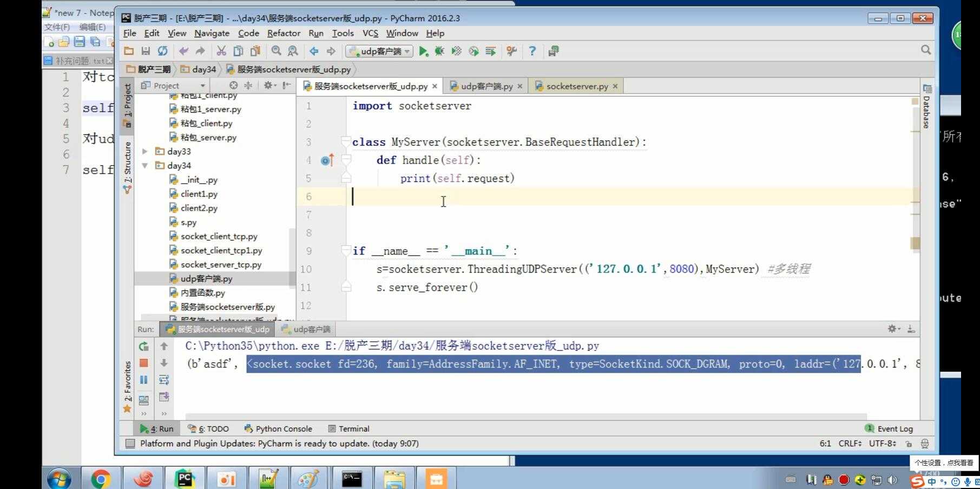This screenshot has width=980, height=489.
Task: Select udp客户端 tab in Run panel
Action: 306,329
